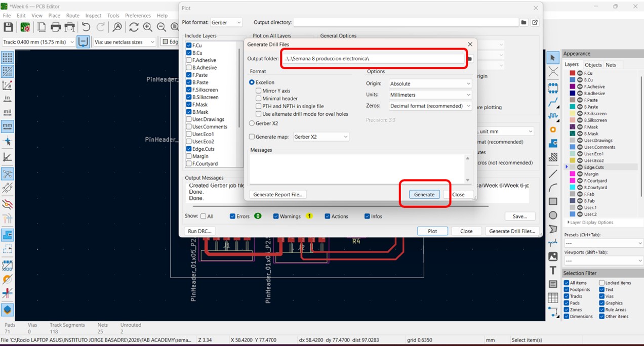Open the Route menu

pos(73,16)
